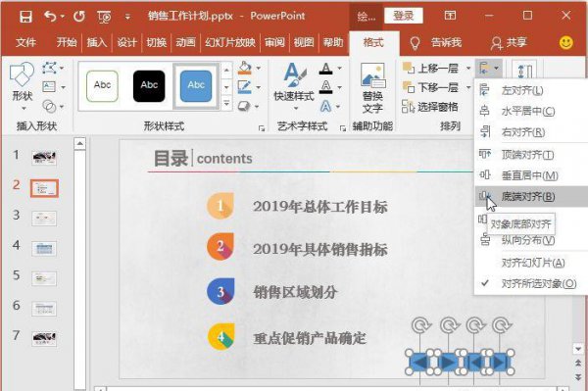This screenshot has height=391, width=588.
Task: Click the text fill A icon
Action: pyautogui.click(x=326, y=68)
